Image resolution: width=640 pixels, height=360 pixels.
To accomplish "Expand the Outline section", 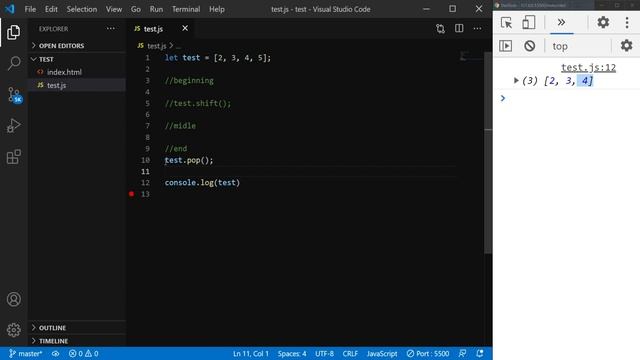I will click(77, 328).
